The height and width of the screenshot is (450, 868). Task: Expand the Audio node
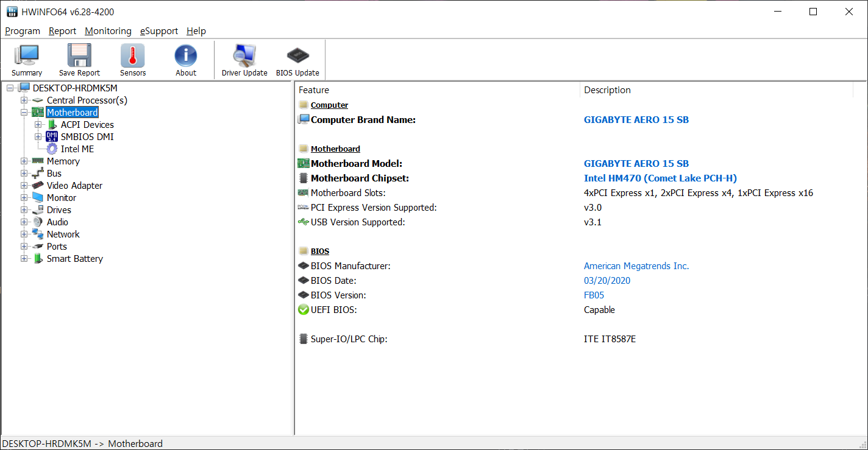pos(24,222)
